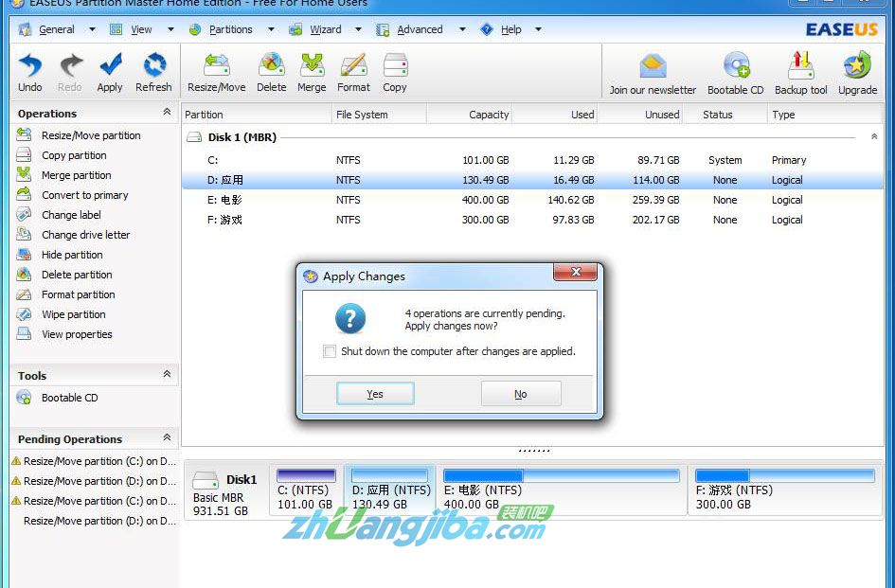Collapse the Pending Operations panel

[x=167, y=438]
